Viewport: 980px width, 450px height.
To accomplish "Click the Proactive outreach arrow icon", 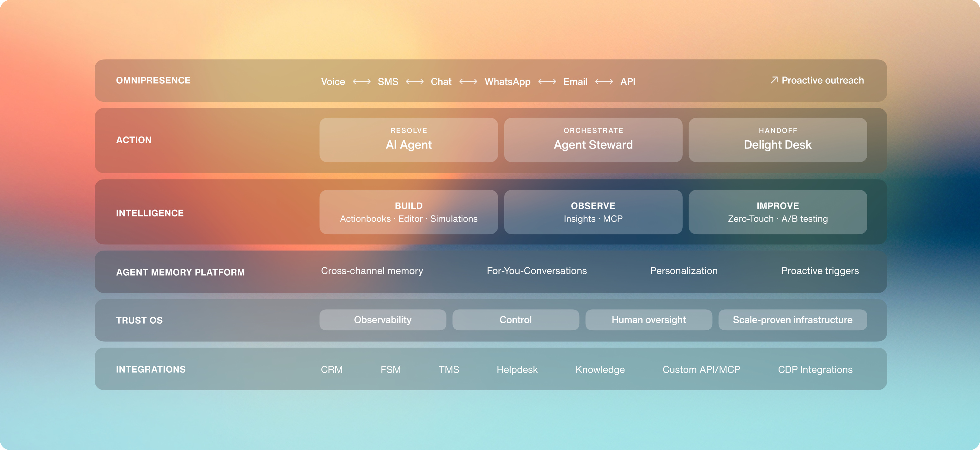I will click(x=774, y=80).
